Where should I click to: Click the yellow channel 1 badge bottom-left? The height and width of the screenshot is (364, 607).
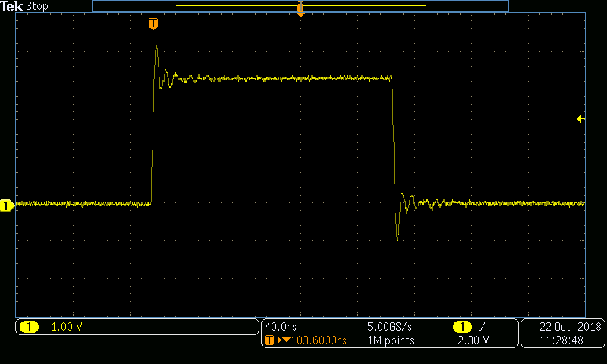[29, 327]
